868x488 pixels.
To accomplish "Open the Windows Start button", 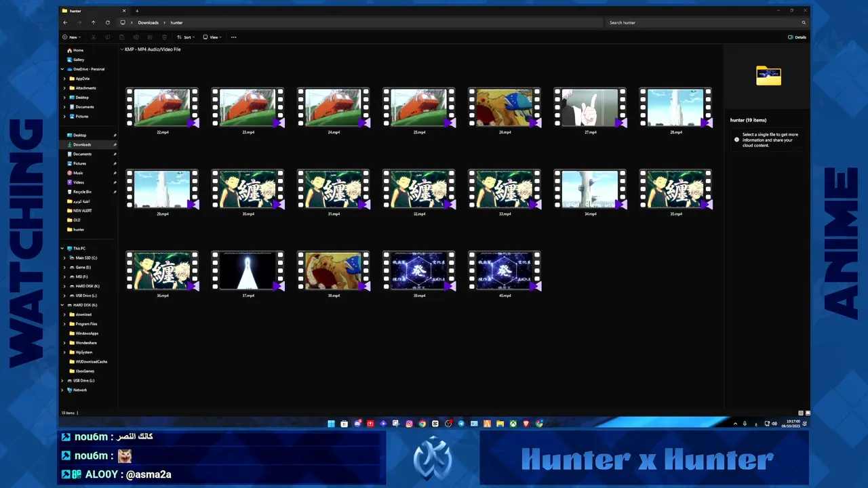I will pyautogui.click(x=331, y=424).
